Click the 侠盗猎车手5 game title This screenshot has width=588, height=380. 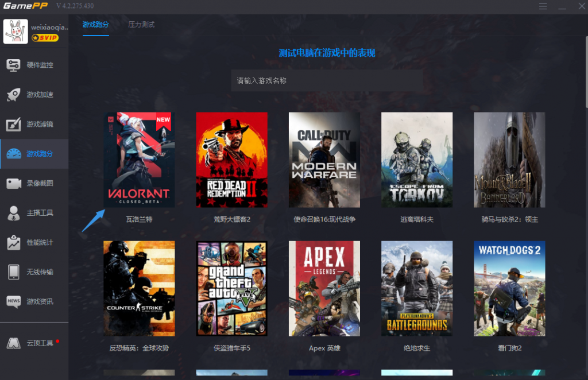point(232,348)
